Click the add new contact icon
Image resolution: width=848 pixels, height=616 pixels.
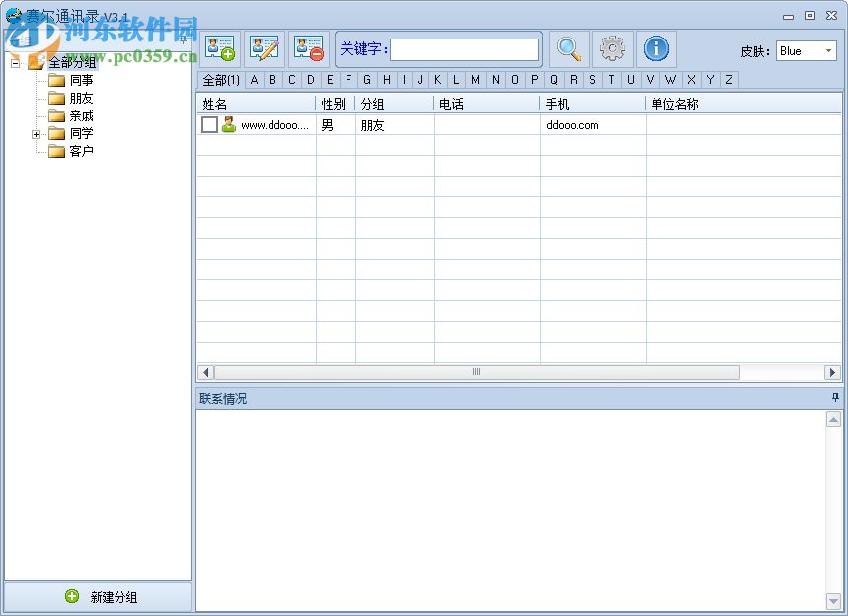(220, 48)
